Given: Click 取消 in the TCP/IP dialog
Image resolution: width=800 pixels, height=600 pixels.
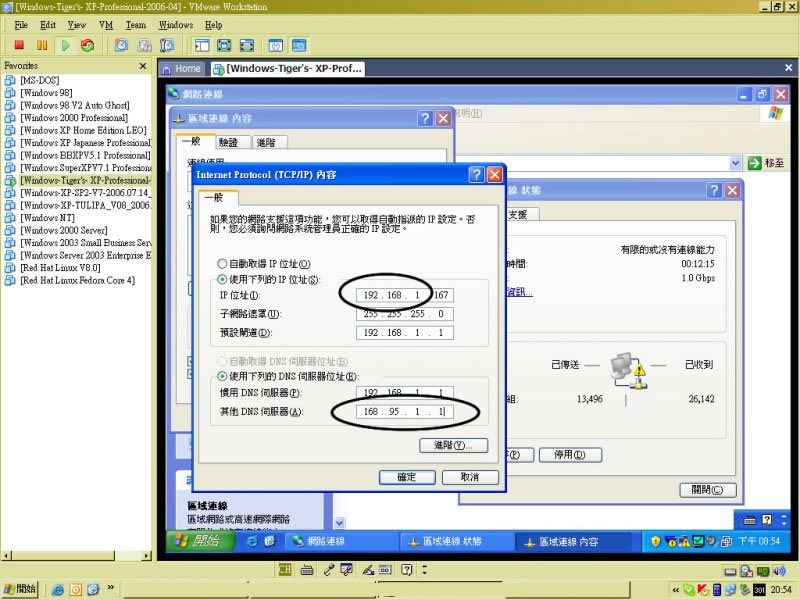Looking at the screenshot, I should point(470,477).
